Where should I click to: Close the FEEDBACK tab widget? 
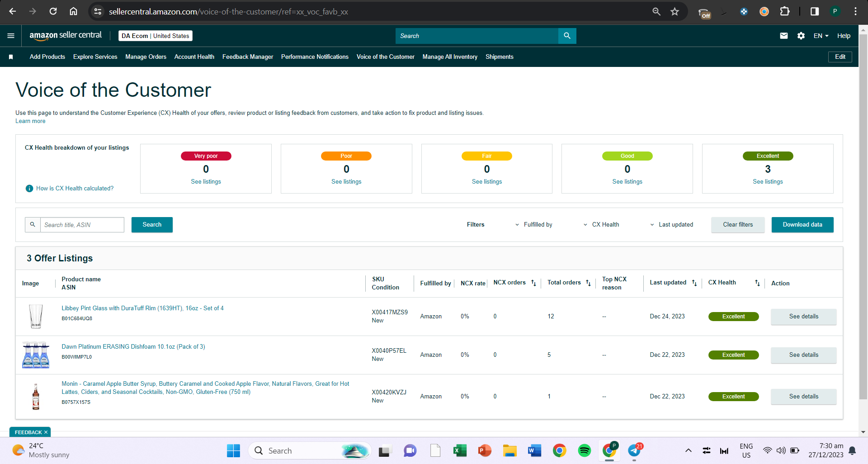[46, 432]
